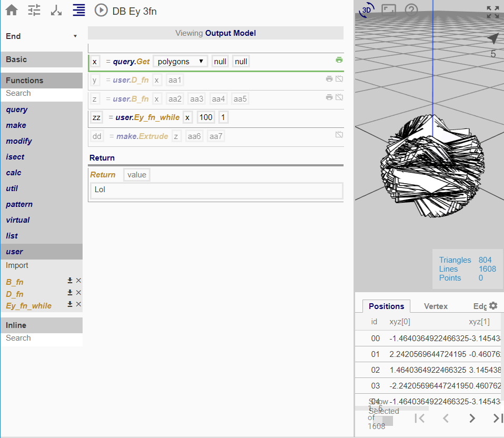504x438 pixels.
Task: Click the 3D rotate icon in the viewport
Action: [365, 9]
